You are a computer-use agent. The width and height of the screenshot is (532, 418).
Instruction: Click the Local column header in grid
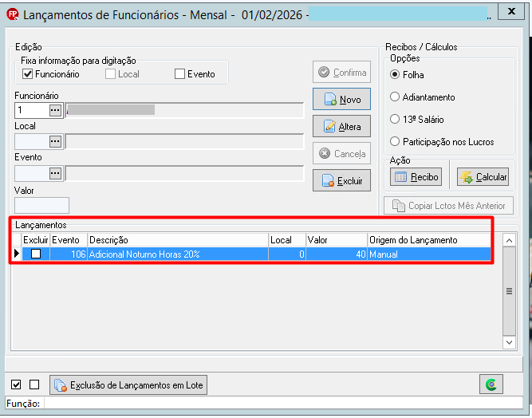287,240
